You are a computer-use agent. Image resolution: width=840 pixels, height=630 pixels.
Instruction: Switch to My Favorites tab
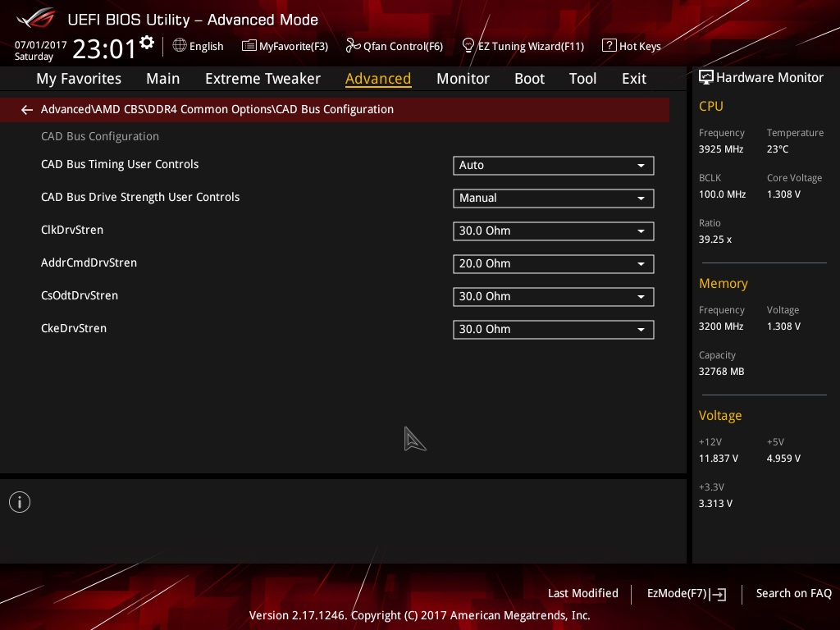point(79,79)
